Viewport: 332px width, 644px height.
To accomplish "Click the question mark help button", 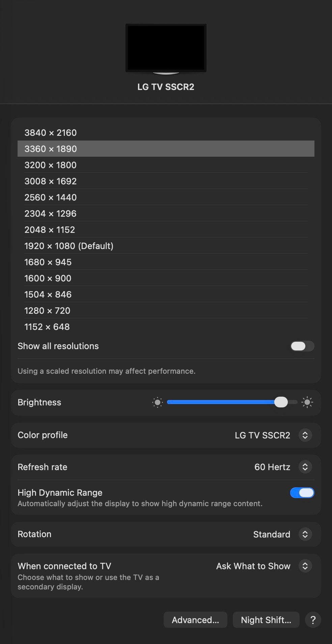I will [313, 620].
